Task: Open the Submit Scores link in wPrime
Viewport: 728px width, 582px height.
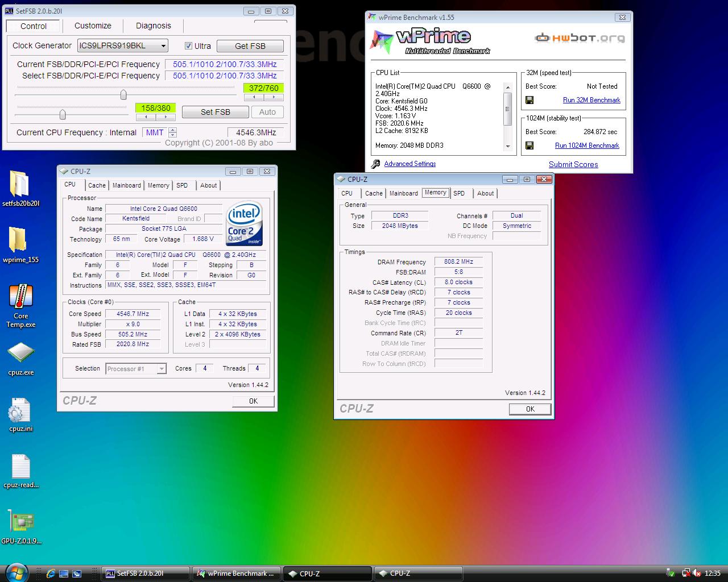Action: click(573, 164)
